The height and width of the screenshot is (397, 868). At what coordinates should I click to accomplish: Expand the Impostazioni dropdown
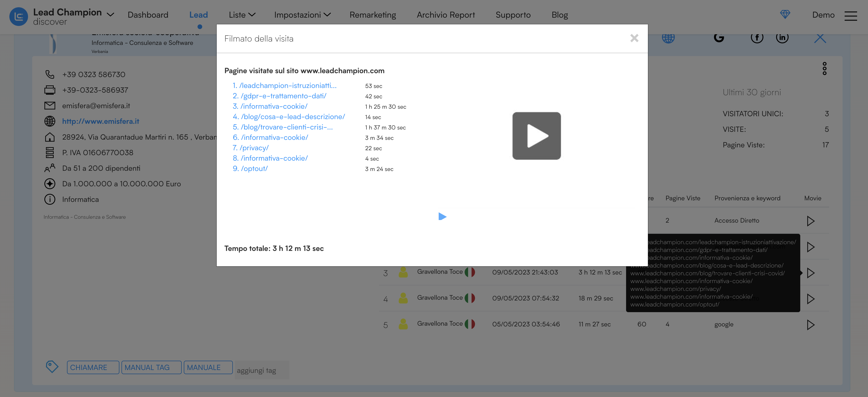pos(302,15)
